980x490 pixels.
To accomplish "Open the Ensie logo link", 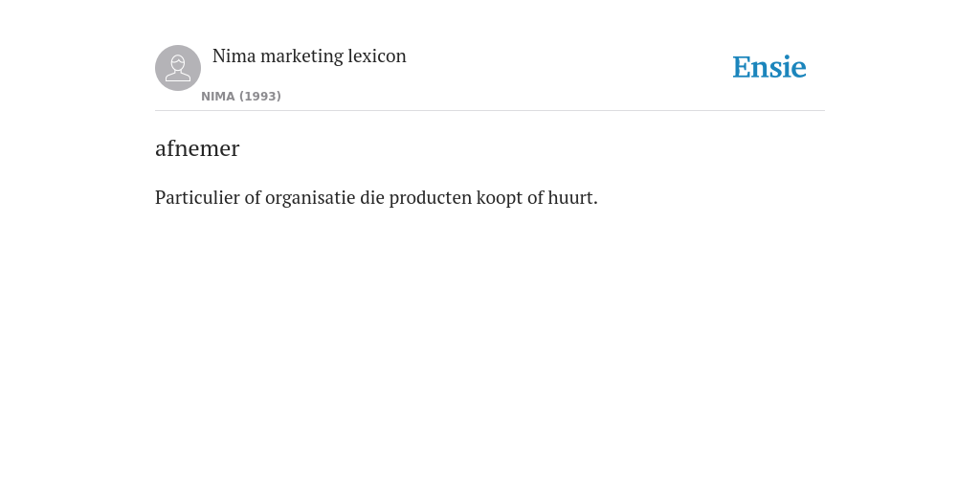I will coord(769,67).
